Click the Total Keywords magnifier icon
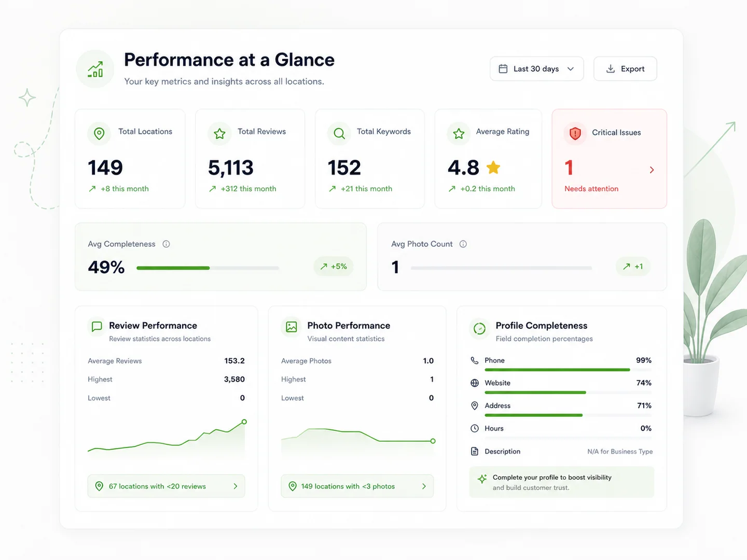 tap(339, 133)
